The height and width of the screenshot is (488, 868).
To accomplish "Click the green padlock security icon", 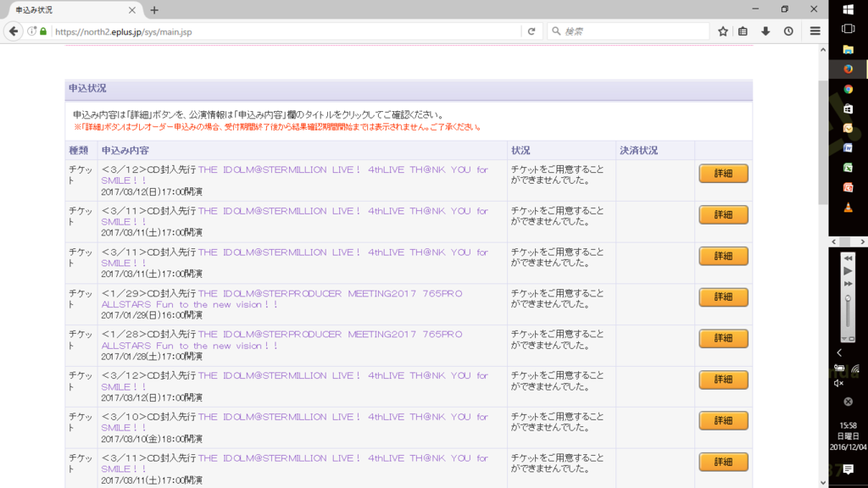I will tap(43, 31).
